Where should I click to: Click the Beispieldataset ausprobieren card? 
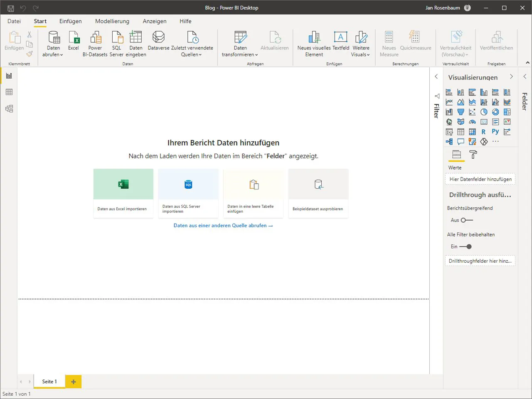[318, 193]
